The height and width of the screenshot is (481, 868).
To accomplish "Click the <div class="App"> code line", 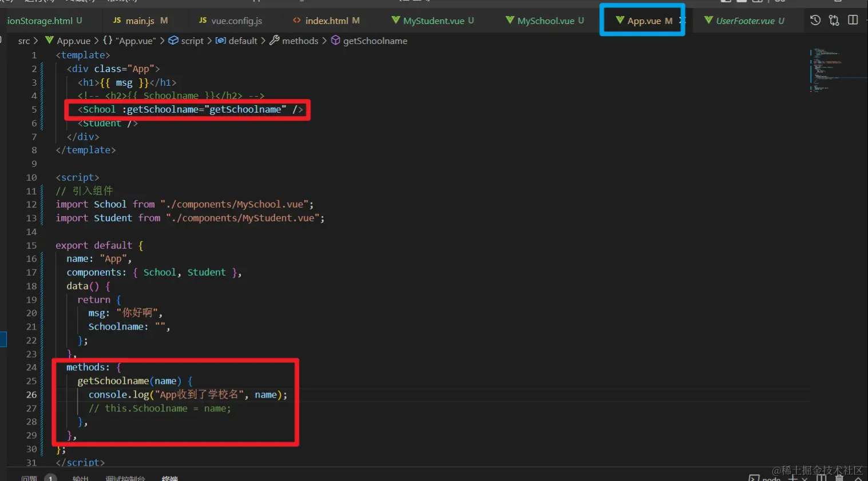I will coord(113,69).
